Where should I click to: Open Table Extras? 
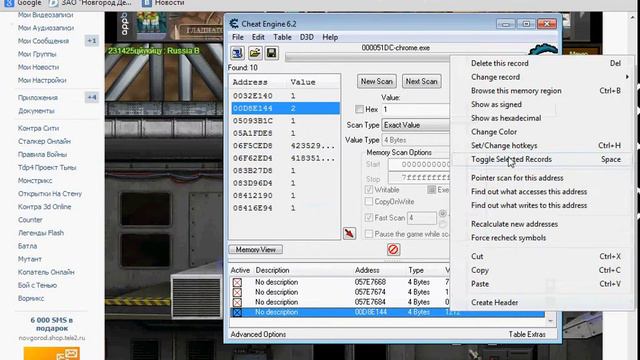tap(527, 334)
